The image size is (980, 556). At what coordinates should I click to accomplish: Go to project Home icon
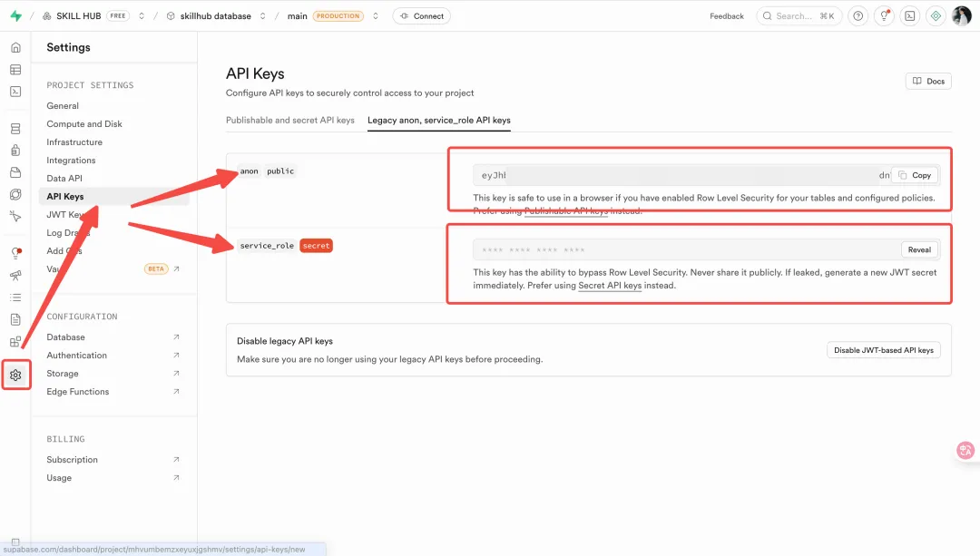pyautogui.click(x=15, y=48)
